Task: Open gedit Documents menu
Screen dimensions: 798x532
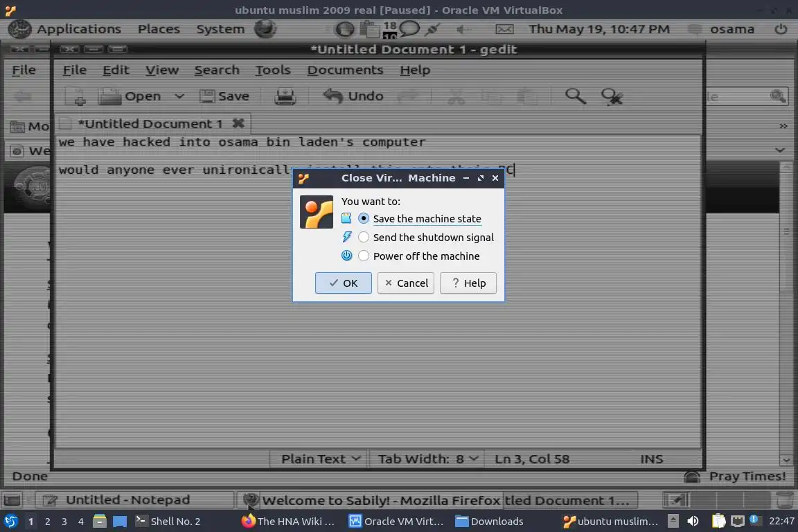Action: 345,70
